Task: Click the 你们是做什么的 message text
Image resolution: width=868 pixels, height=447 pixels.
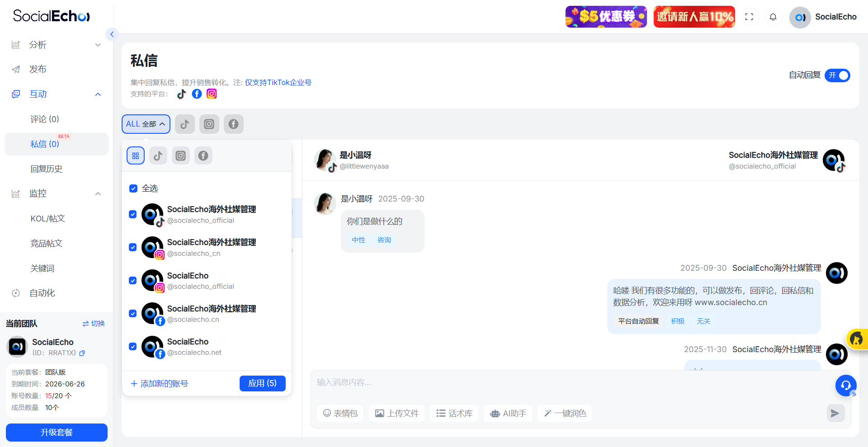Action: click(374, 221)
